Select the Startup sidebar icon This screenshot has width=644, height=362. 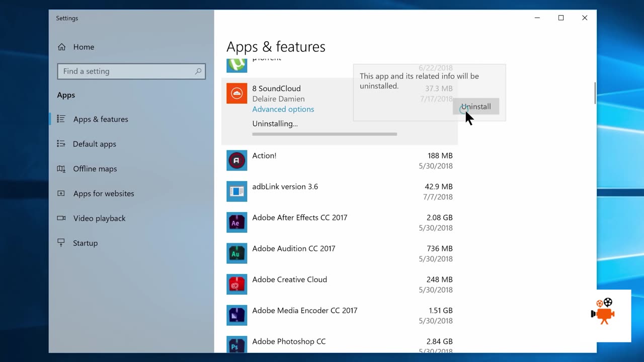(61, 243)
